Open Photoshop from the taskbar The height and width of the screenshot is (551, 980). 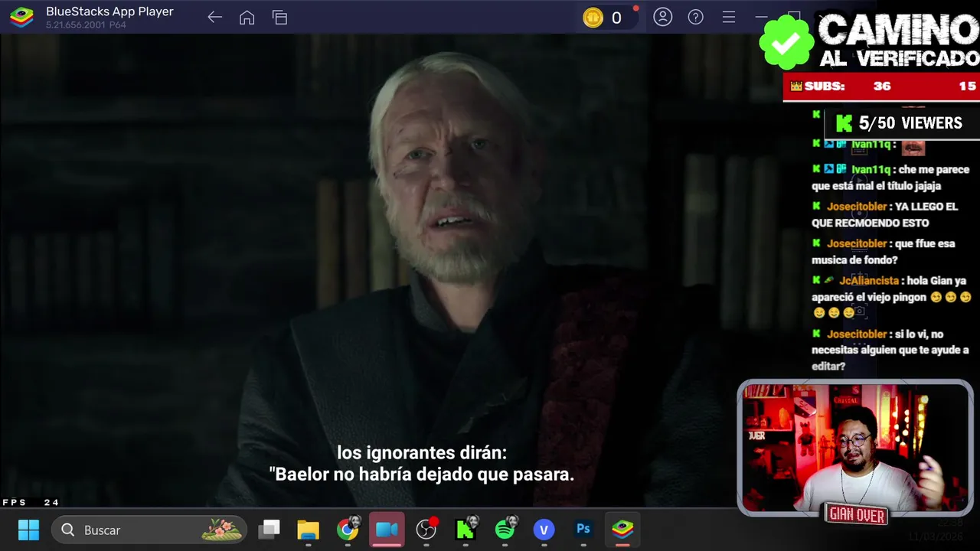(583, 529)
